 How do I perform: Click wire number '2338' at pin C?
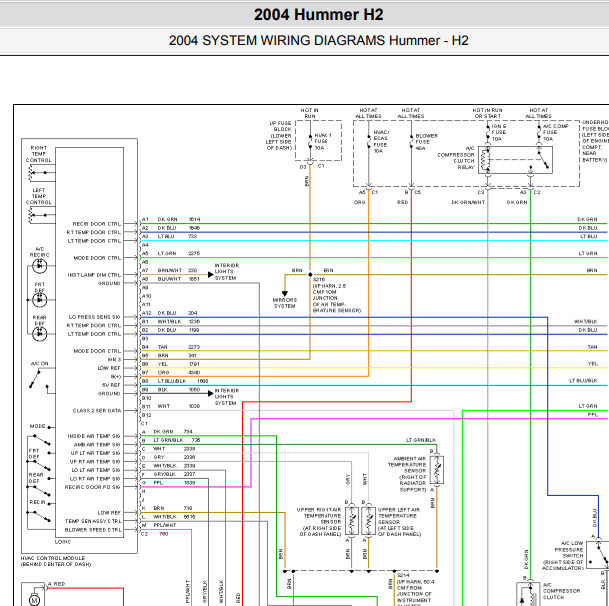pos(190,449)
